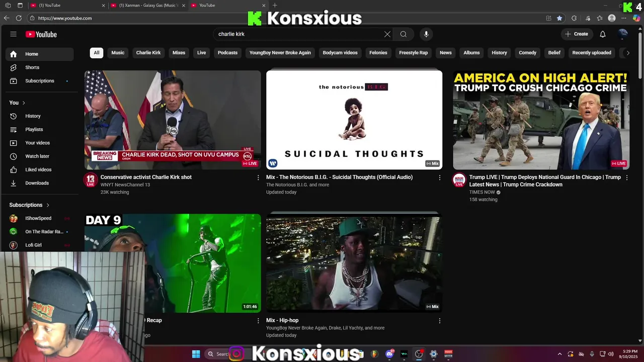Show more filter chips with right arrow

click(x=627, y=53)
